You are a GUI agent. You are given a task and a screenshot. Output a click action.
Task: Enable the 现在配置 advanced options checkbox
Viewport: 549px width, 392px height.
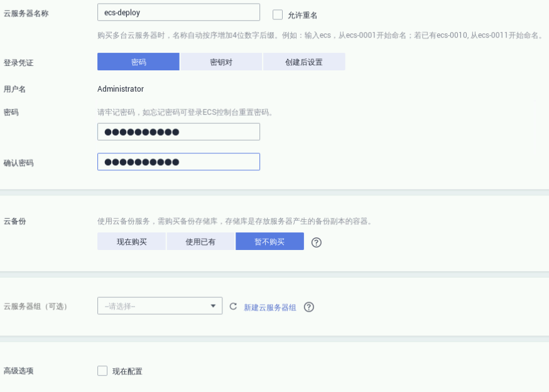102,371
